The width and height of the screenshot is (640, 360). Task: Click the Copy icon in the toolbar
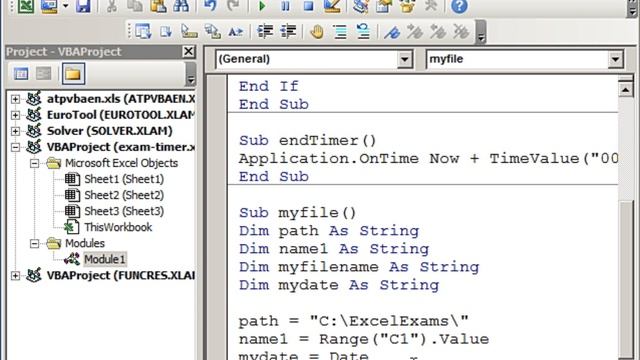(135, 6)
